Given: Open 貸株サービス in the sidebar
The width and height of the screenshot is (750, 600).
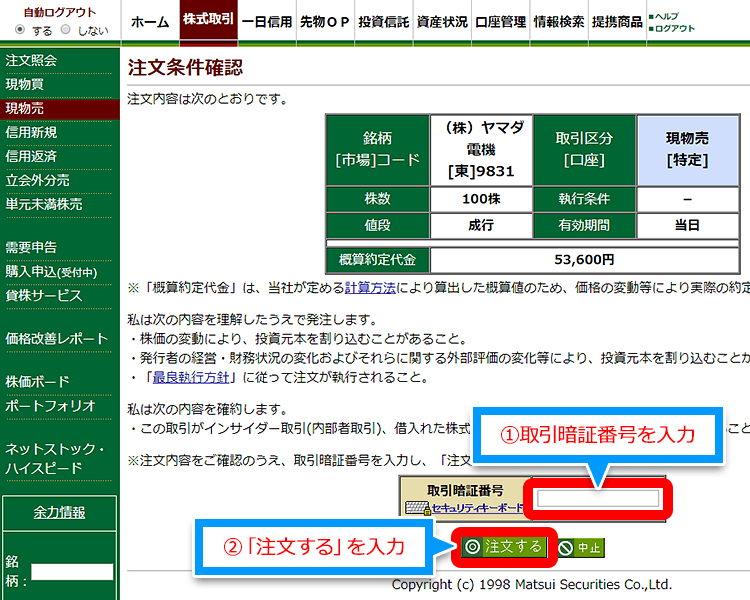Looking at the screenshot, I should click(44, 296).
